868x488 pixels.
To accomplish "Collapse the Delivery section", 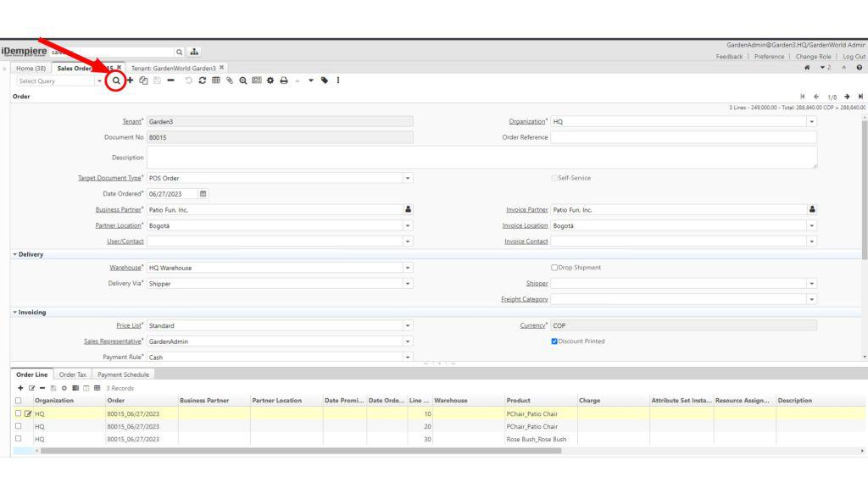I will tap(15, 253).
